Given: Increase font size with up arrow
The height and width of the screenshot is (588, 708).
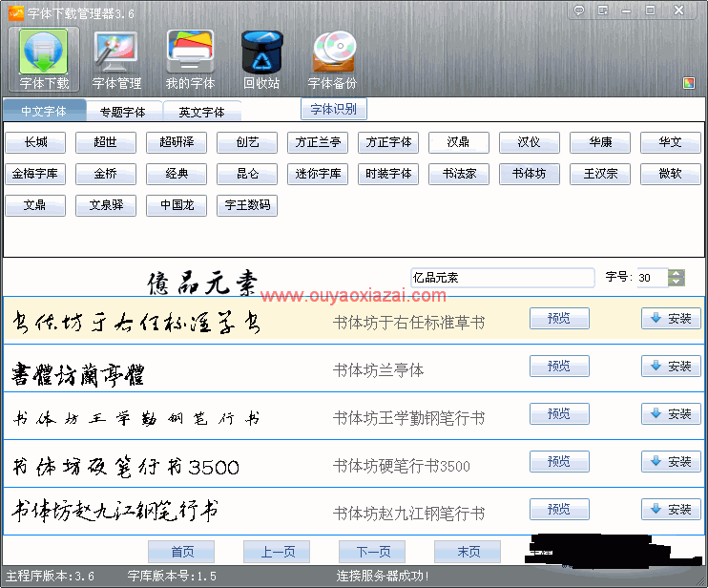Looking at the screenshot, I should coord(676,273).
